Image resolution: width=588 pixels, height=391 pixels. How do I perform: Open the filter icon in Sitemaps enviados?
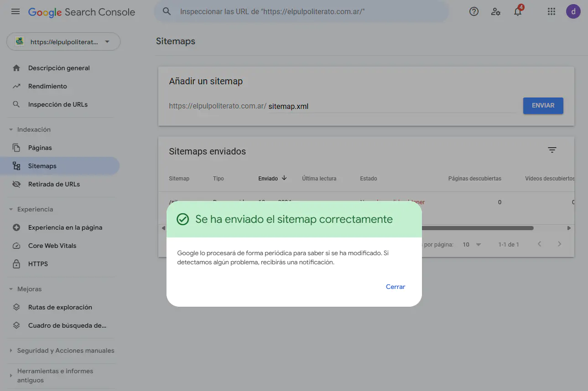click(x=552, y=149)
